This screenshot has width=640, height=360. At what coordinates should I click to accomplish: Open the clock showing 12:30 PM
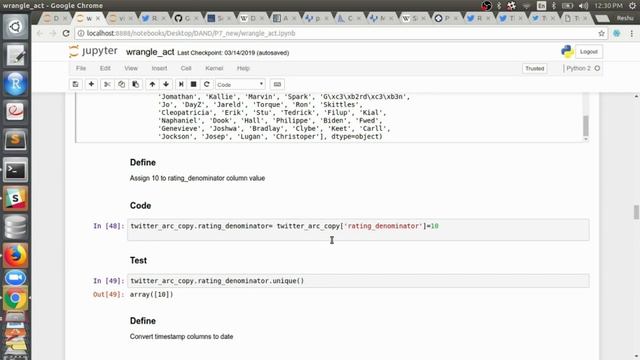point(608,6)
